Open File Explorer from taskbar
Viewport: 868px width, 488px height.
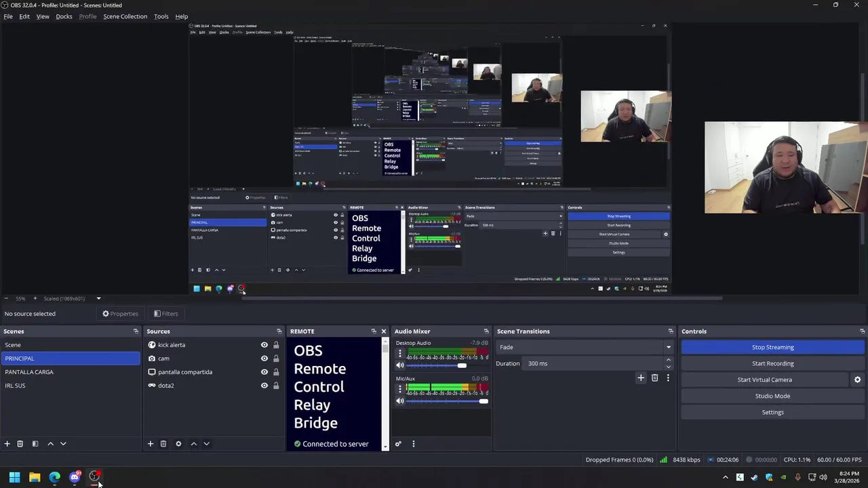(x=35, y=477)
